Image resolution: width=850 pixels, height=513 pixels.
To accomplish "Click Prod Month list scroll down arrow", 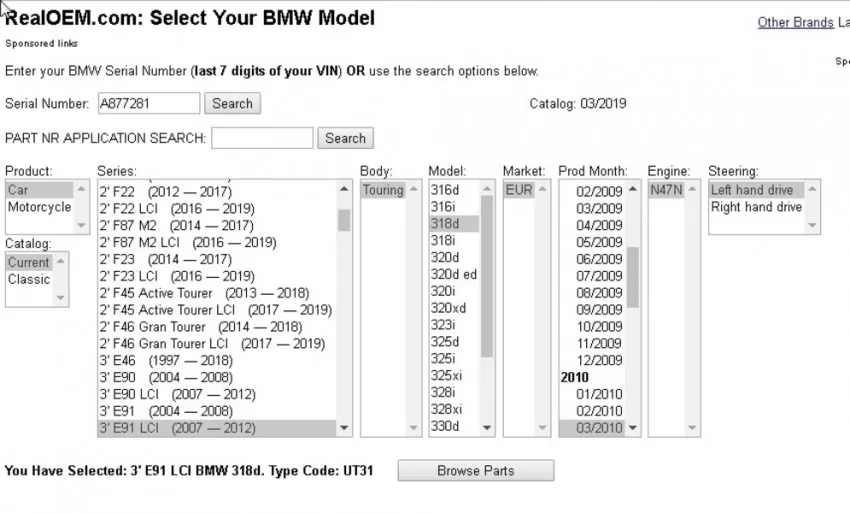I will [x=633, y=428].
